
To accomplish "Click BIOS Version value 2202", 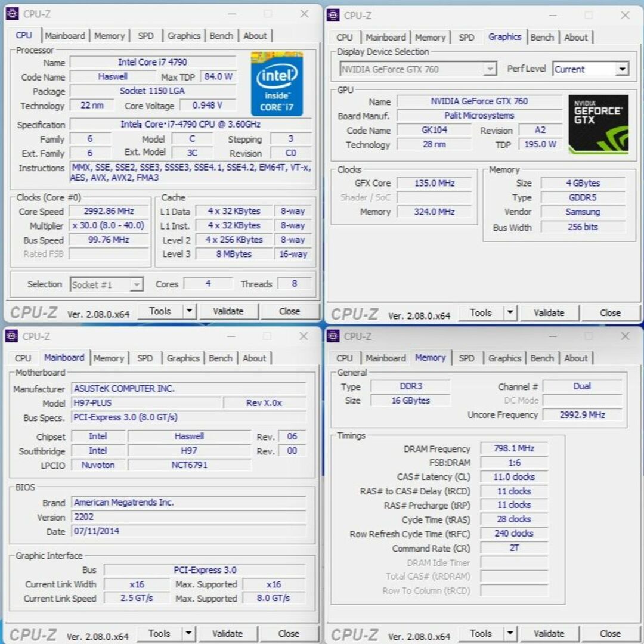I will (189, 516).
